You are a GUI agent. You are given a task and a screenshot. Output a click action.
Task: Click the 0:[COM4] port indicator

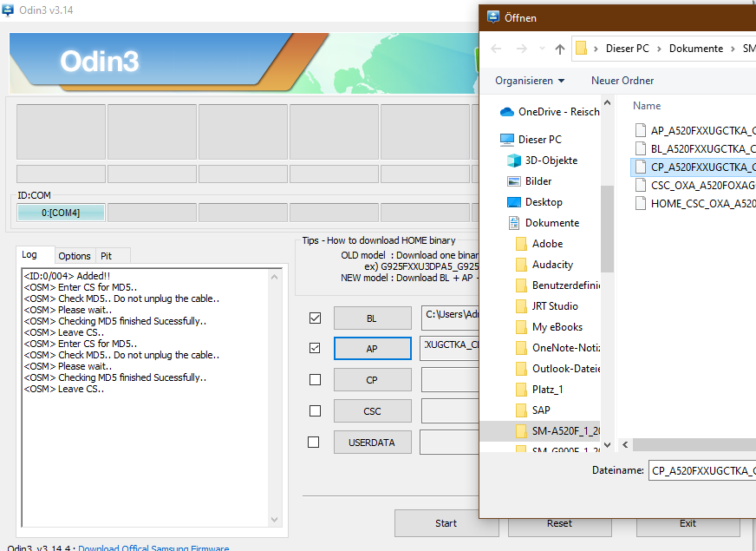point(61,213)
